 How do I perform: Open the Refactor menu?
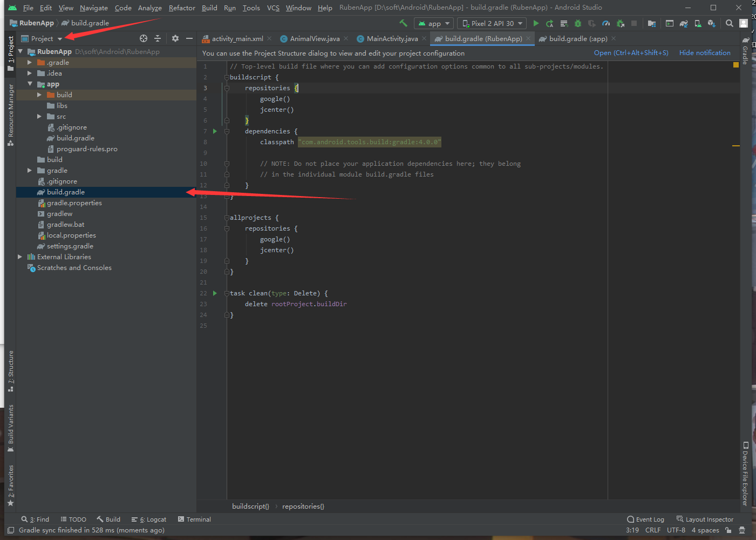tap(182, 8)
